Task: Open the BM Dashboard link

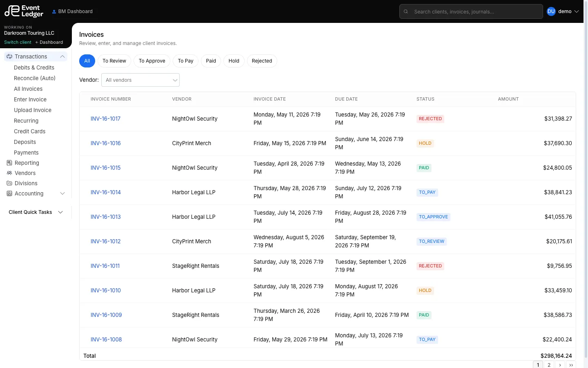Action: (72, 11)
